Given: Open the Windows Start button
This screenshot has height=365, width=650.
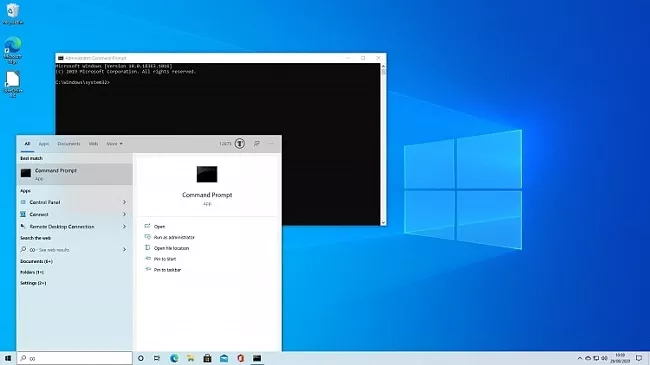Looking at the screenshot, I should (8, 358).
